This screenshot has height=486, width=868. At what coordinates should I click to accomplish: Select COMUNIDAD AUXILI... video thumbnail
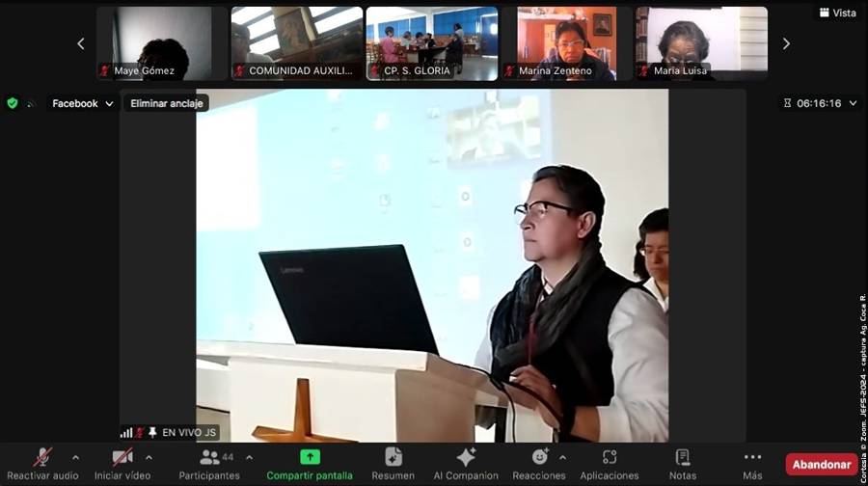click(x=297, y=43)
